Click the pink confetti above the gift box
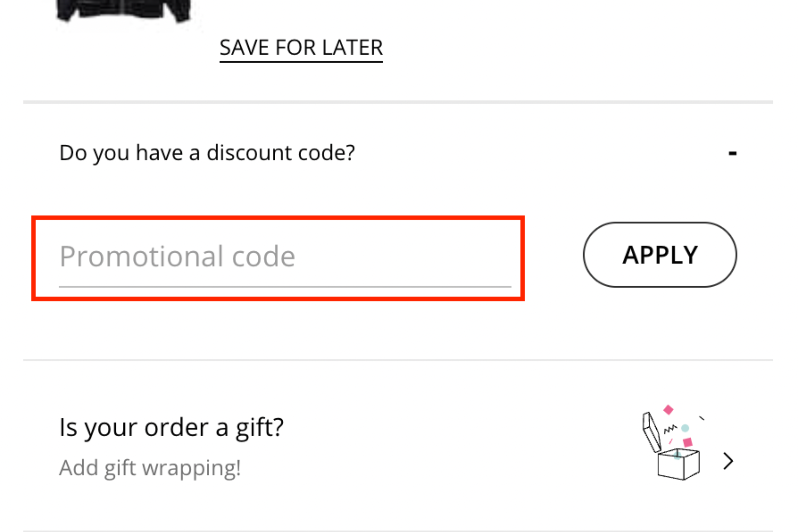This screenshot has height=532, width=798. pos(668,410)
